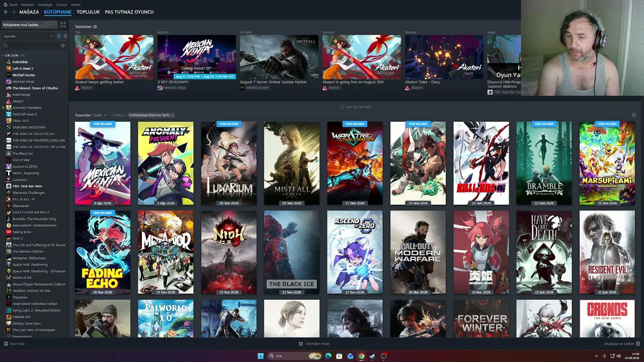This screenshot has height=362, width=644.
Task: Select Left 4 Dead 2 icon in game list
Action: pyautogui.click(x=9, y=68)
